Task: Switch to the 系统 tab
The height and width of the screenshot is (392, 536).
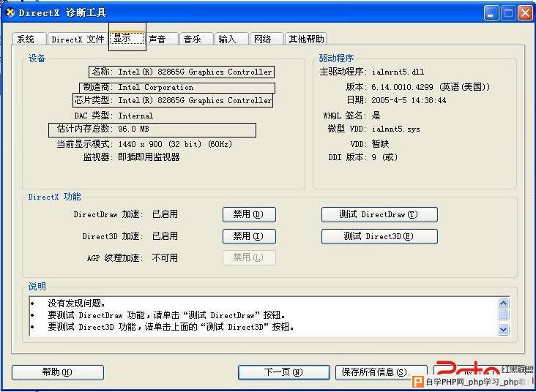Action: pos(29,39)
